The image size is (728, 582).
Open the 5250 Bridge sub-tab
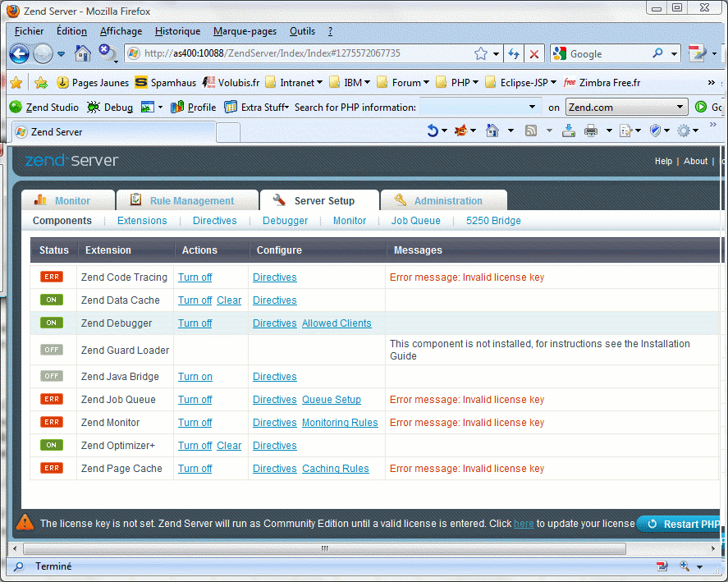(493, 221)
